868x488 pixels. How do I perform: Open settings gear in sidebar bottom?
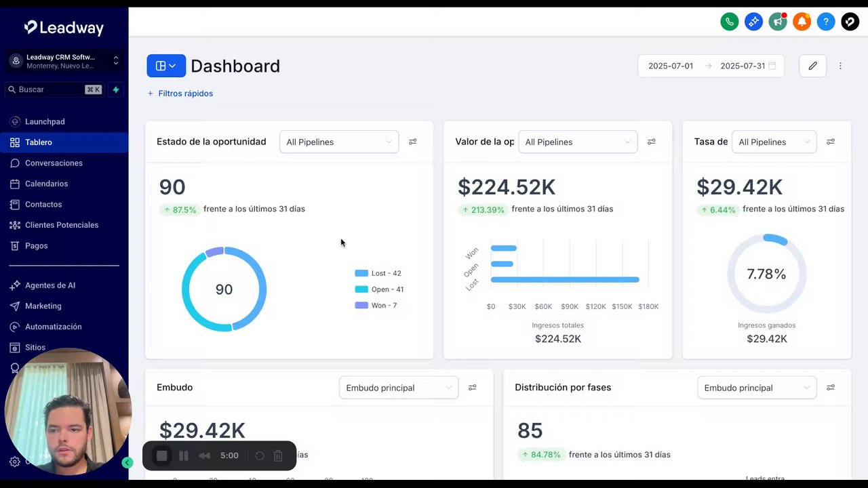click(x=15, y=462)
